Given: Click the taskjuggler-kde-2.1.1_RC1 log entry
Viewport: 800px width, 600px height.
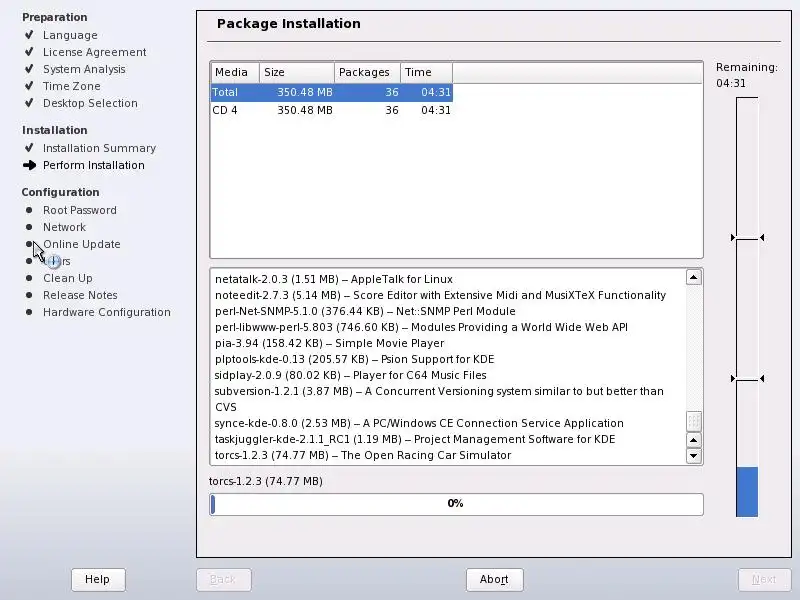Looking at the screenshot, I should [x=415, y=439].
